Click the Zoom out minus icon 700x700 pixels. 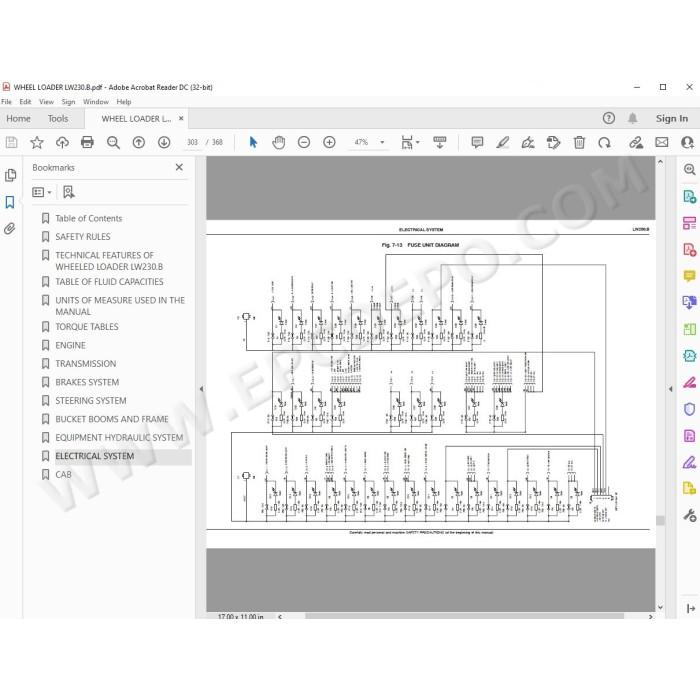click(x=304, y=142)
